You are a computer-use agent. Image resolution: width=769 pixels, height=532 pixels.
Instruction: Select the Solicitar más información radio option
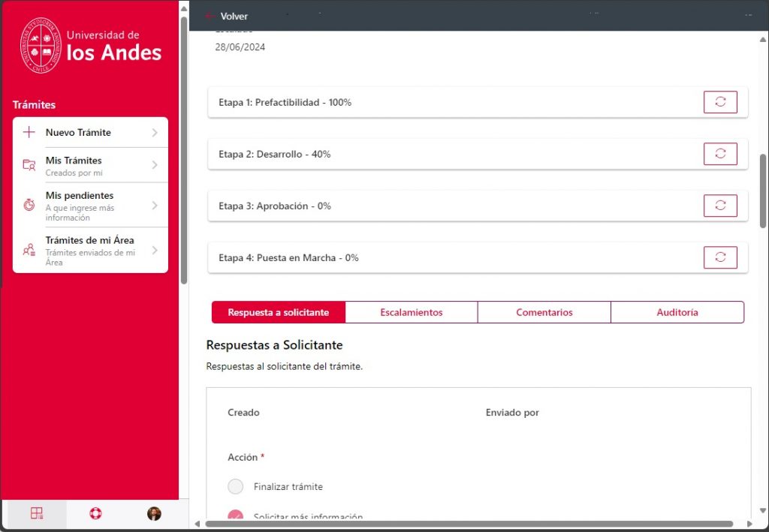[x=235, y=515]
